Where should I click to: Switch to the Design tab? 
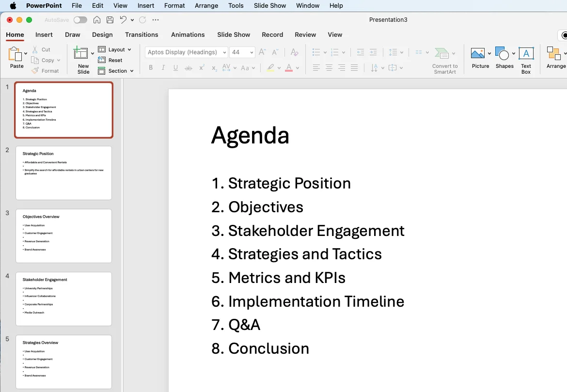102,35
